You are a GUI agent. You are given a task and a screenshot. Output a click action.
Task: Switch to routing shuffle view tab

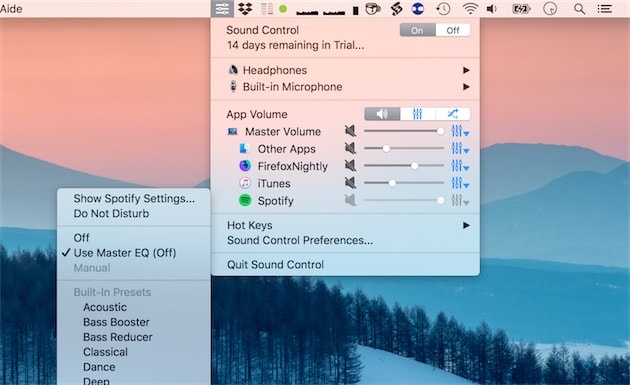coord(452,114)
